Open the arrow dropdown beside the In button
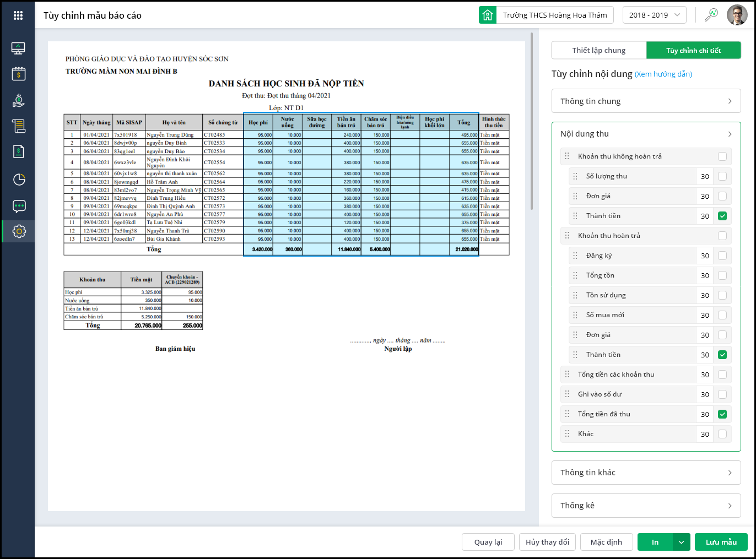This screenshot has width=756, height=559. point(682,542)
